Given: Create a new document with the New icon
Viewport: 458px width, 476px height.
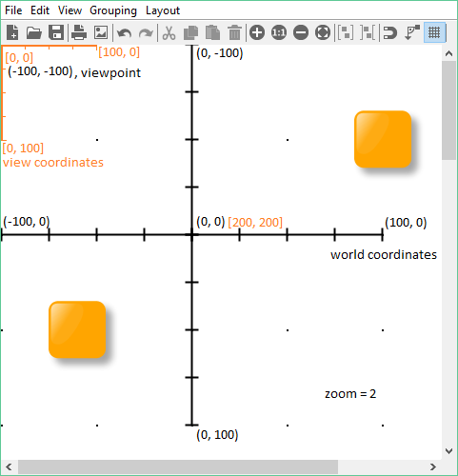Looking at the screenshot, I should click(x=12, y=32).
